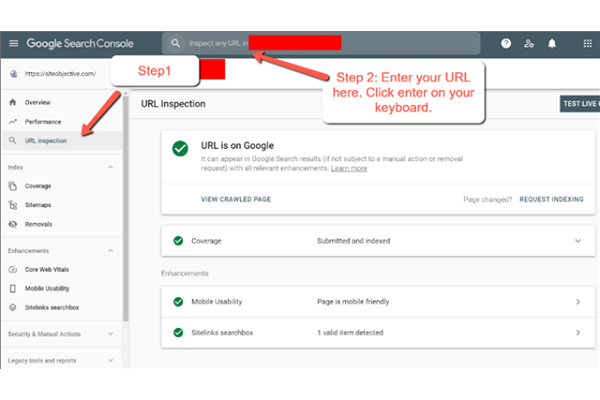Screen dimensions: 600x400
Task: Open users and permissions icon
Action: tap(529, 44)
